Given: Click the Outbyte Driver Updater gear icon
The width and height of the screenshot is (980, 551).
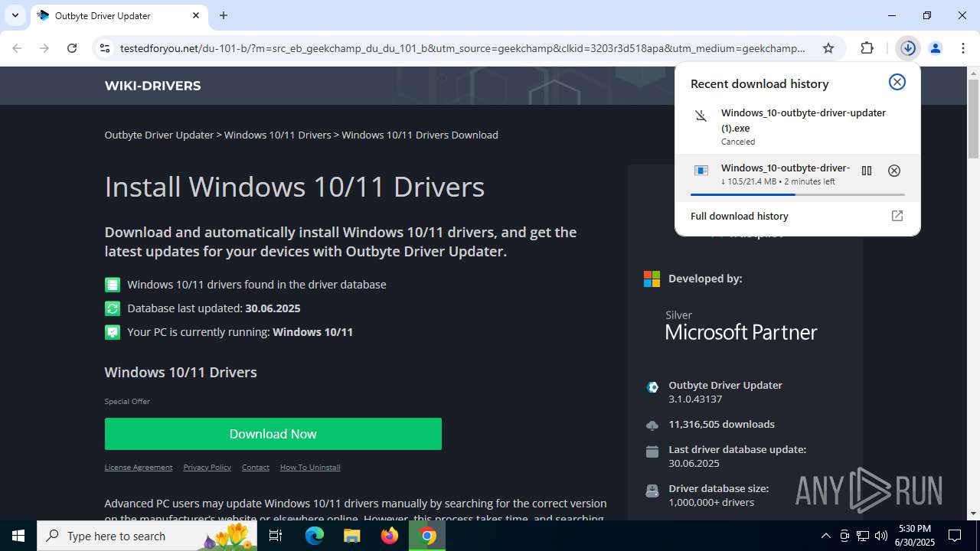Looking at the screenshot, I should click(x=652, y=387).
